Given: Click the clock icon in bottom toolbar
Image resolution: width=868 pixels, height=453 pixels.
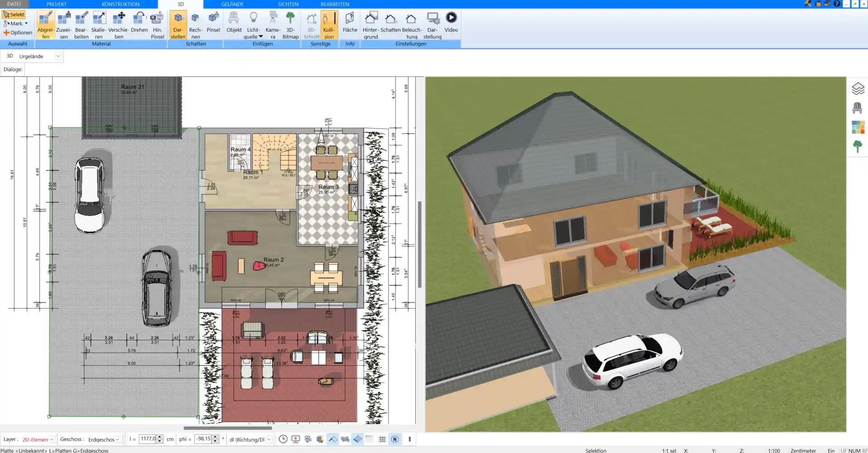Looking at the screenshot, I should pyautogui.click(x=283, y=439).
